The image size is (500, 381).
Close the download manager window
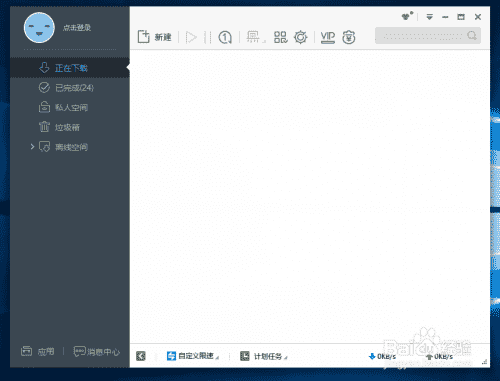[478, 17]
